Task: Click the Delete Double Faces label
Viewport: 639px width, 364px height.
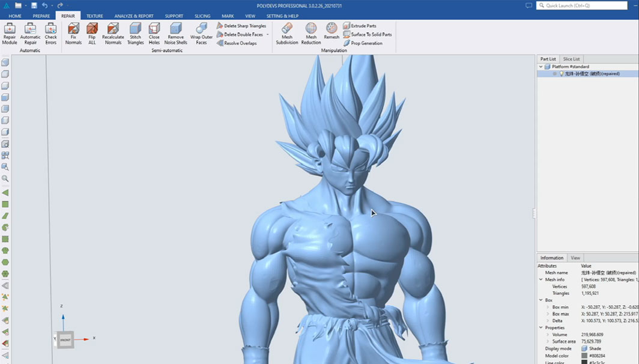Action: pos(243,35)
